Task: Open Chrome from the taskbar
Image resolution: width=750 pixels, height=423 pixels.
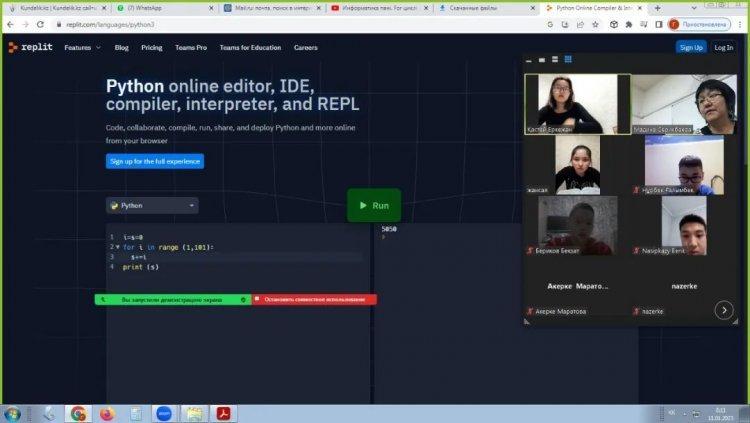Action: coord(78,413)
